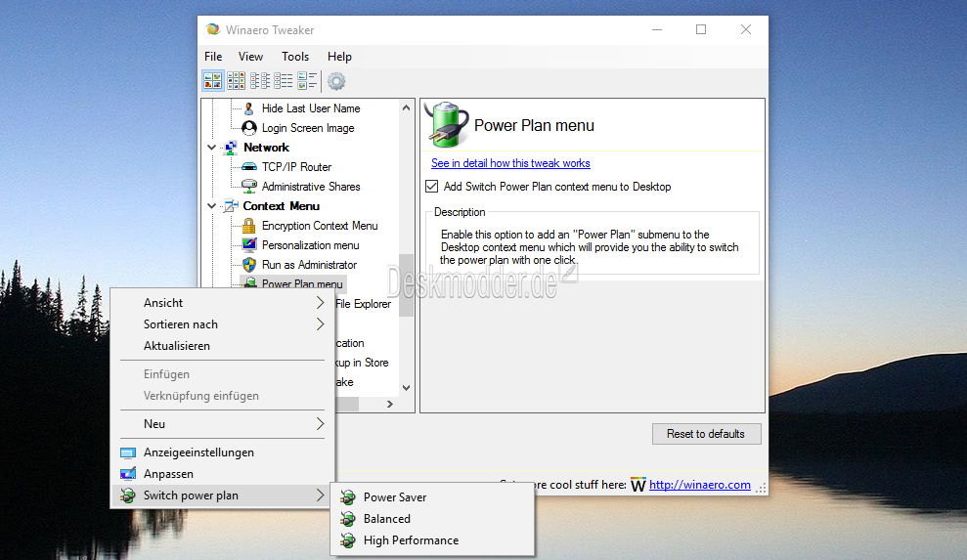This screenshot has width=967, height=560.
Task: Select the details view toolbar button
Action: point(306,81)
